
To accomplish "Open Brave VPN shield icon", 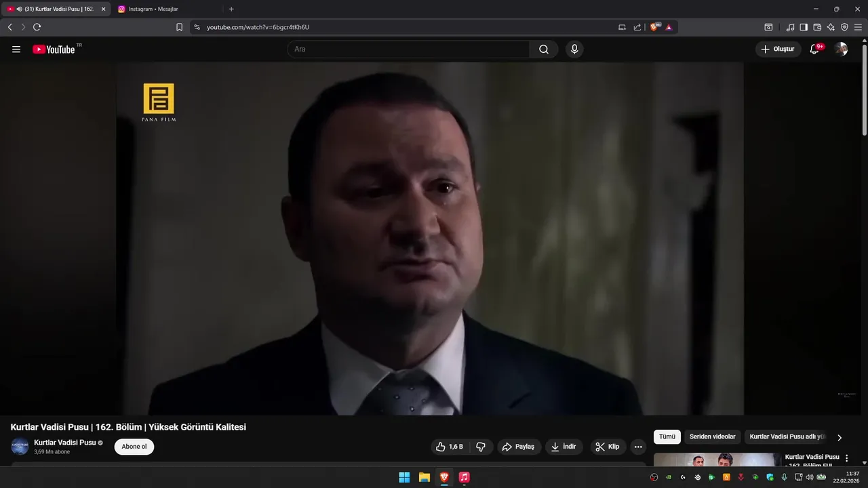I will [x=844, y=27].
